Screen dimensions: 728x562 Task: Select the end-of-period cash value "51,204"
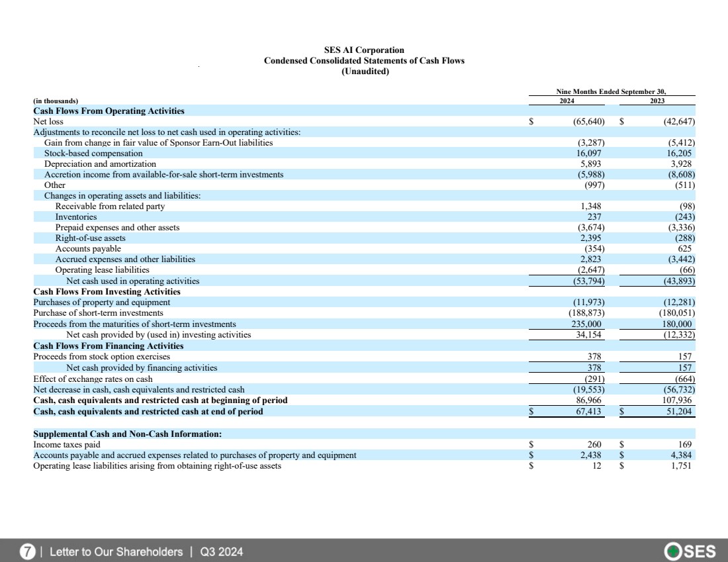click(679, 412)
